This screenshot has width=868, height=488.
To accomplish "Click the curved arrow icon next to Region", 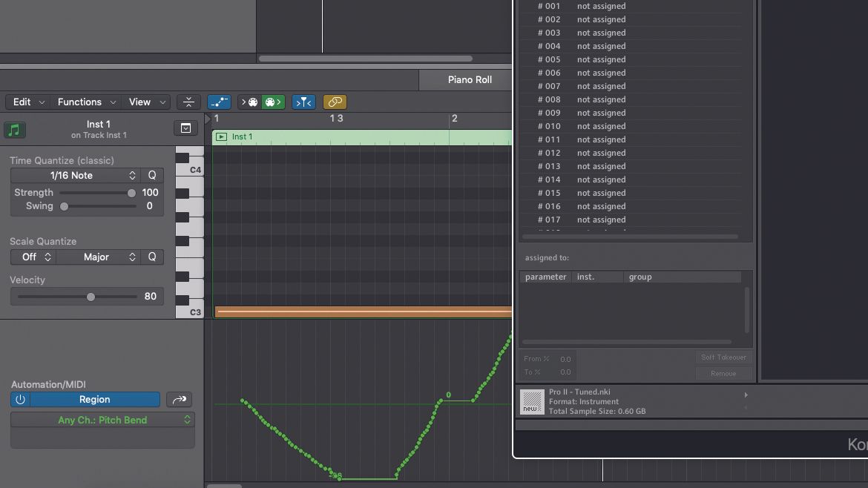I will coord(179,399).
